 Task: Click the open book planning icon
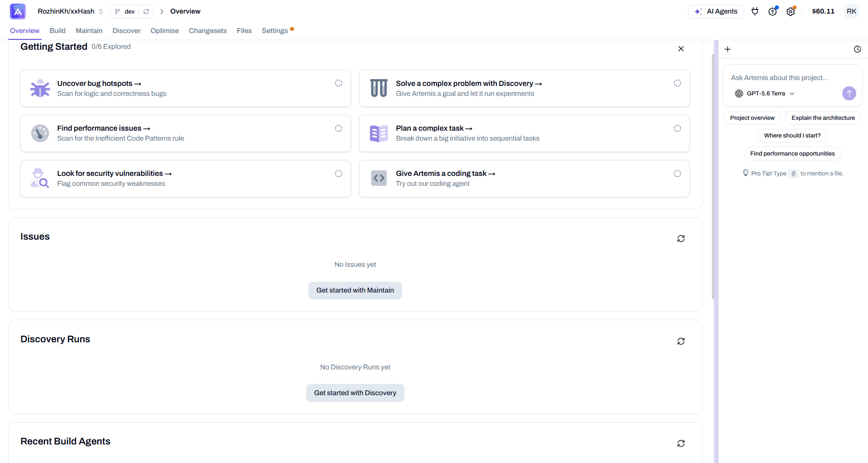coord(379,133)
